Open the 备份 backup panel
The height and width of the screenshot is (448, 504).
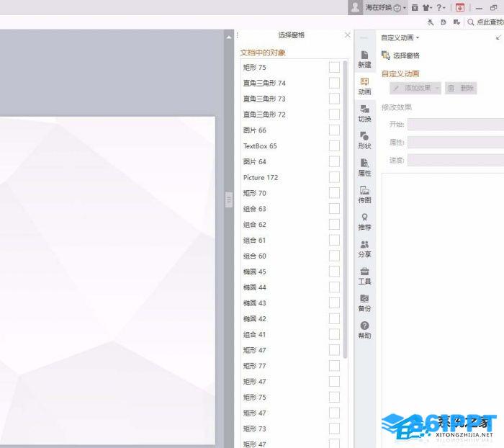364,303
